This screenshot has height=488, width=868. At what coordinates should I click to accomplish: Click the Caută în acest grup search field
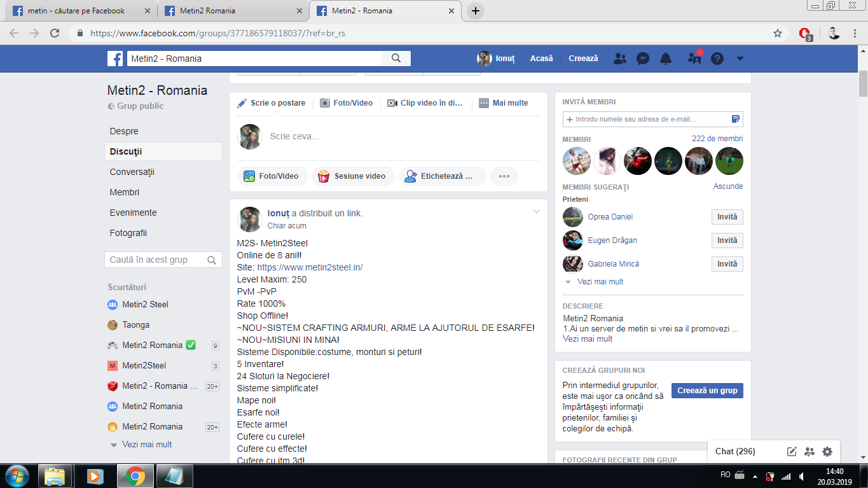click(163, 260)
